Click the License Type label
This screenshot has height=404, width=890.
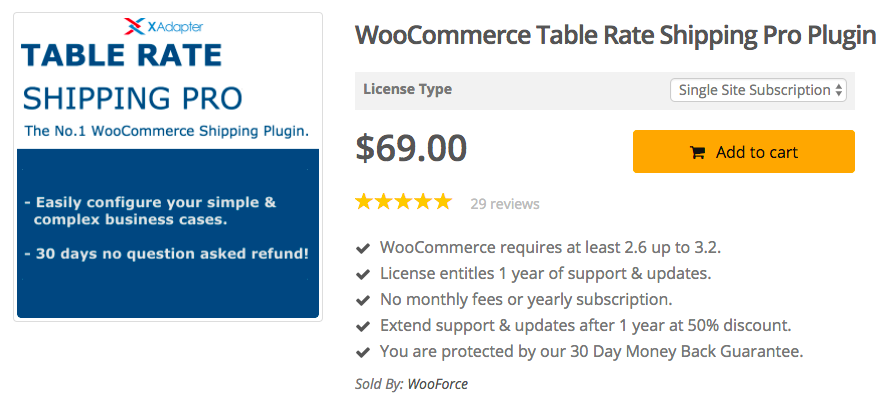tap(407, 89)
